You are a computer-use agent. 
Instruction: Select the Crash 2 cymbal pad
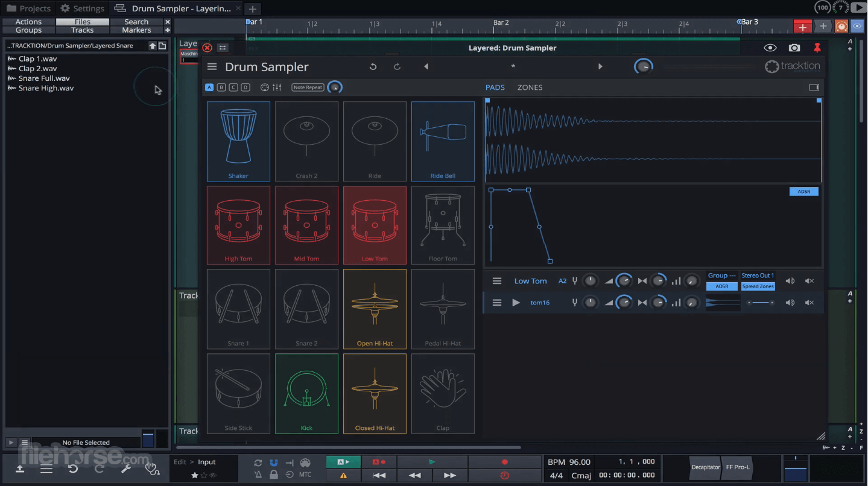coord(306,142)
